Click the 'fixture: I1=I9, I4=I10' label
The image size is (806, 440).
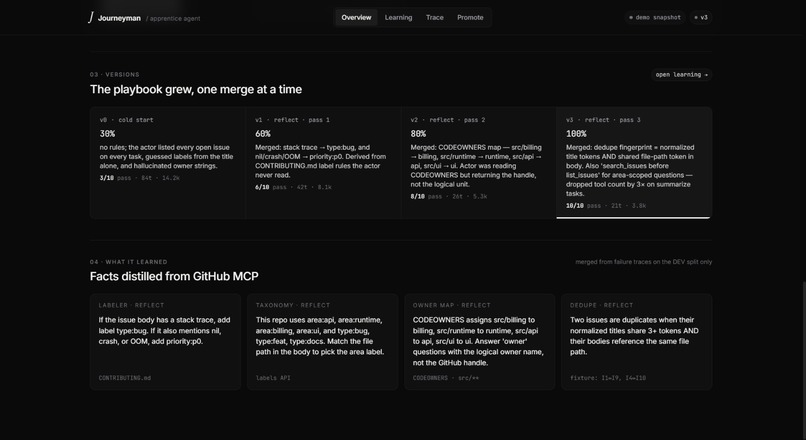coord(608,378)
